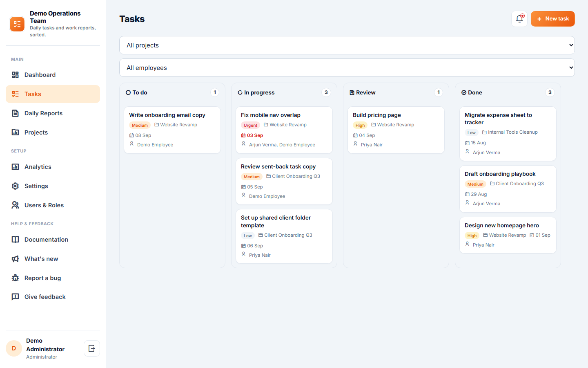Click the Users & Roles people icon
The height and width of the screenshot is (368, 588).
[15, 205]
